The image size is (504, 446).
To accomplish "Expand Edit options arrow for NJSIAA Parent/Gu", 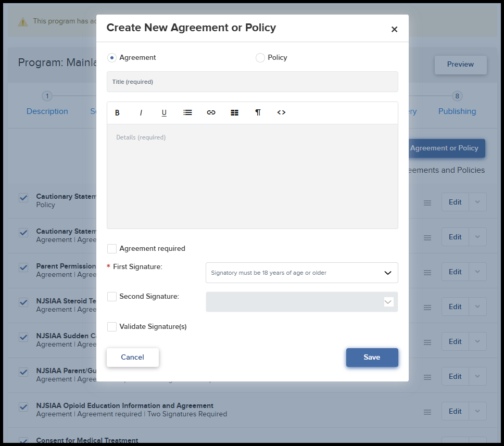I will coord(477,376).
